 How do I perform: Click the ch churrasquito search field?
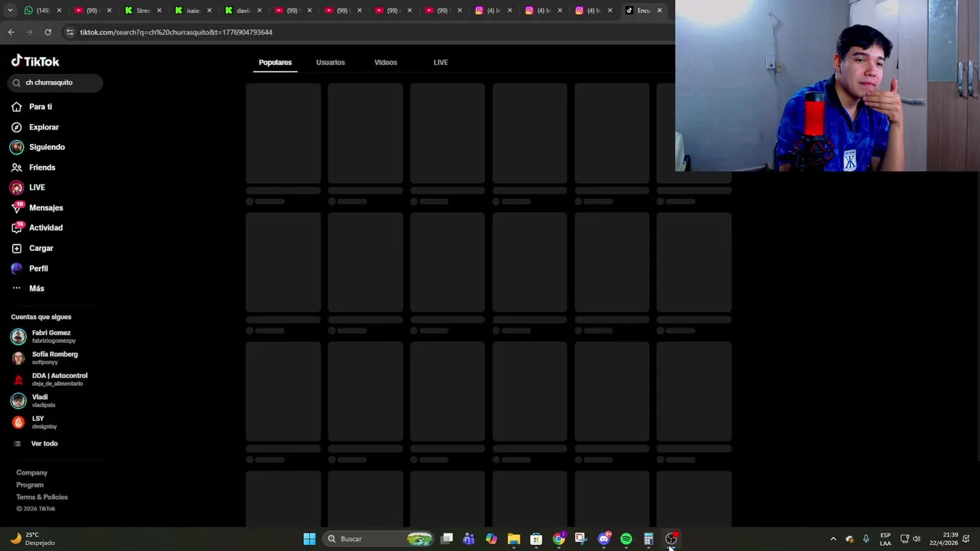pos(56,83)
